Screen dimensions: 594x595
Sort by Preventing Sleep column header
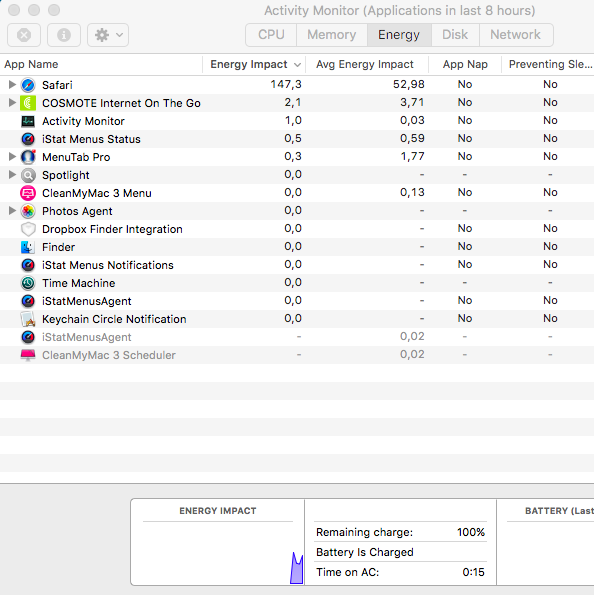[548, 65]
